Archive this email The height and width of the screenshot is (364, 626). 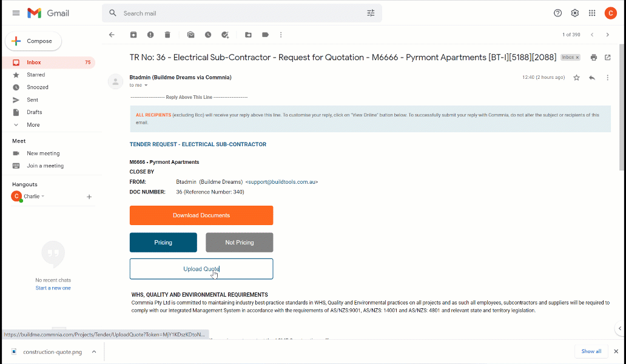coord(133,35)
